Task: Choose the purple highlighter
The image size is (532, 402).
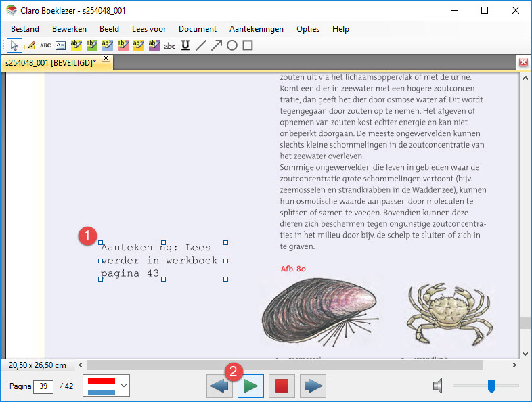Action: click(x=154, y=45)
